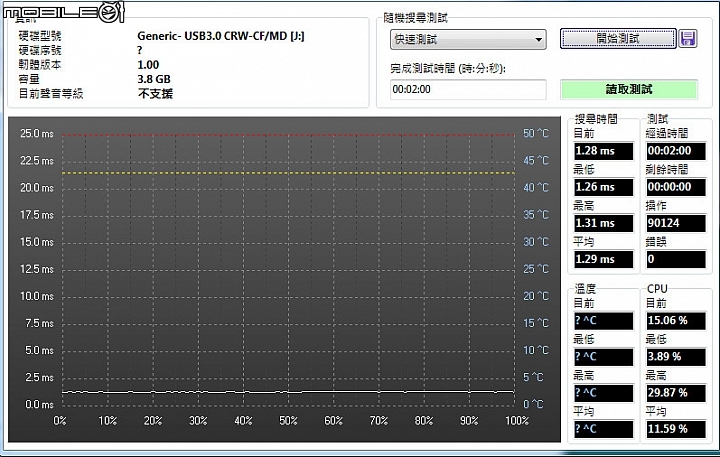Click the test duration field 00:02:00
The image size is (720, 457).
468,89
